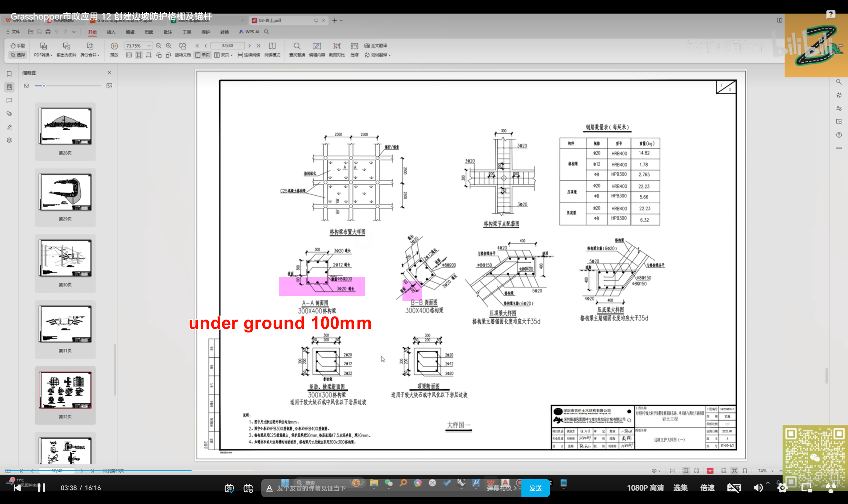Open the bookmark panel in sidebar

9,74
